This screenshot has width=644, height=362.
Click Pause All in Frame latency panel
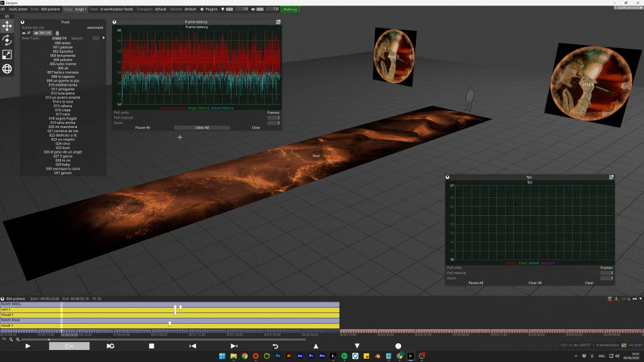[x=142, y=127]
